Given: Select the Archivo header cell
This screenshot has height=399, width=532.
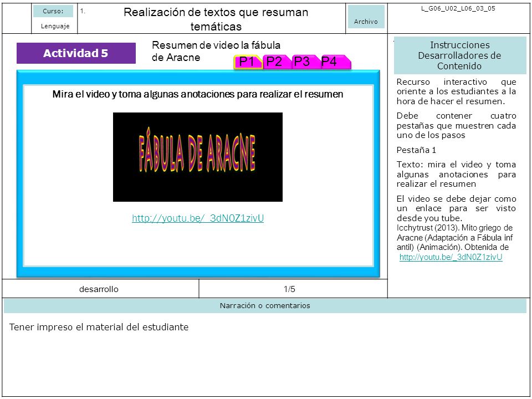Looking at the screenshot, I should tap(366, 17).
